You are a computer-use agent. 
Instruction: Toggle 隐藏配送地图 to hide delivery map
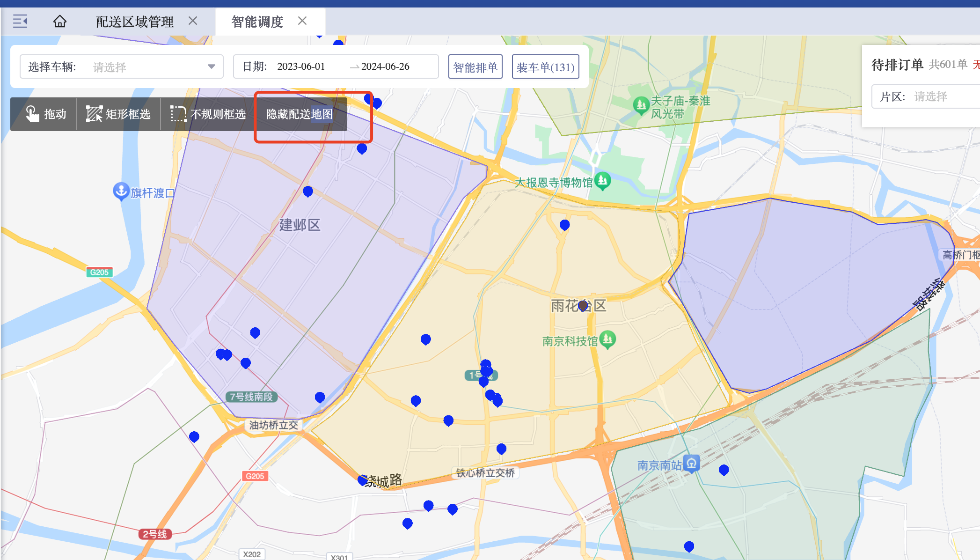(x=300, y=114)
